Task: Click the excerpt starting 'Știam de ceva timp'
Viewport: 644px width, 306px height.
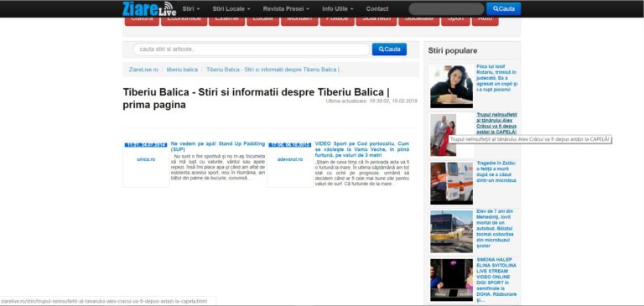Action: point(362,173)
